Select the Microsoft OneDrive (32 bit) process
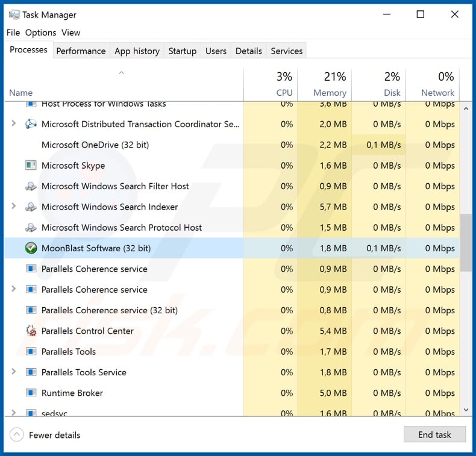The height and width of the screenshot is (456, 476). tap(95, 145)
